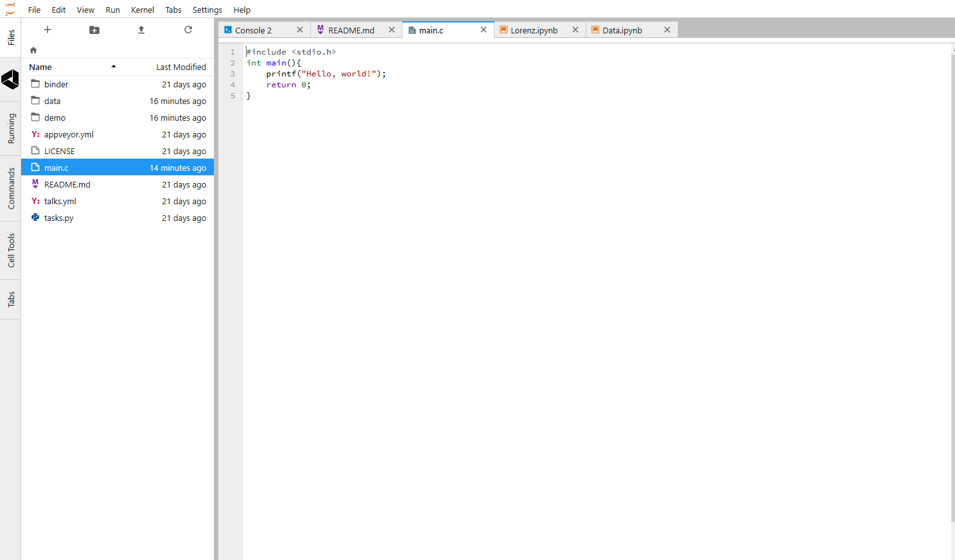Screen dimensions: 955x560
Task: Go to the home directory icon
Action: tap(33, 50)
